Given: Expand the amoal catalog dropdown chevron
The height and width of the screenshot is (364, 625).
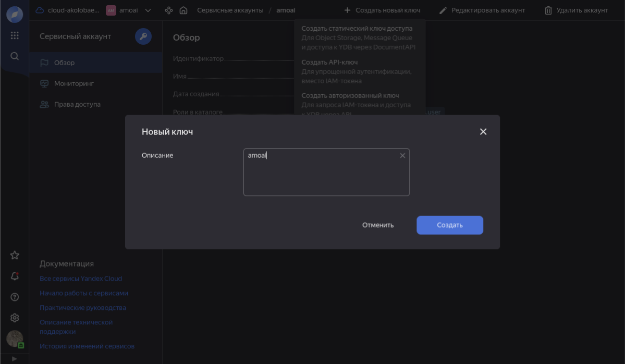Looking at the screenshot, I should click(x=148, y=10).
